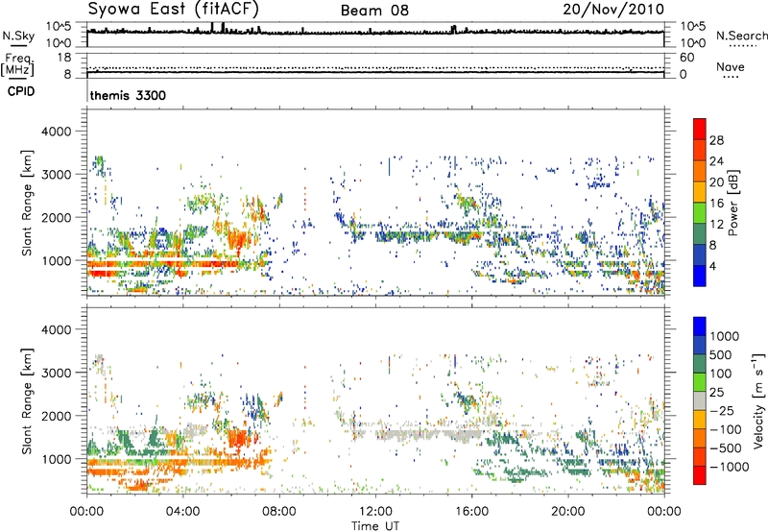Pick the power swatch between 24 and 28

(700, 150)
